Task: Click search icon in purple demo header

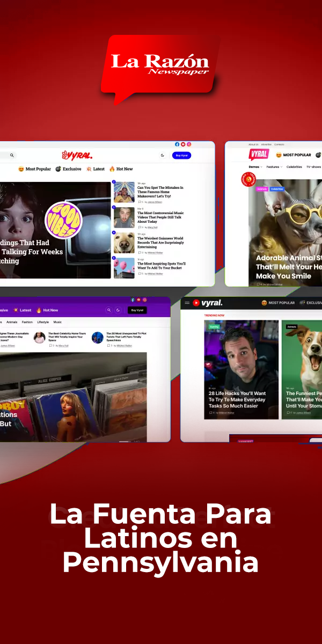Action: click(x=109, y=310)
